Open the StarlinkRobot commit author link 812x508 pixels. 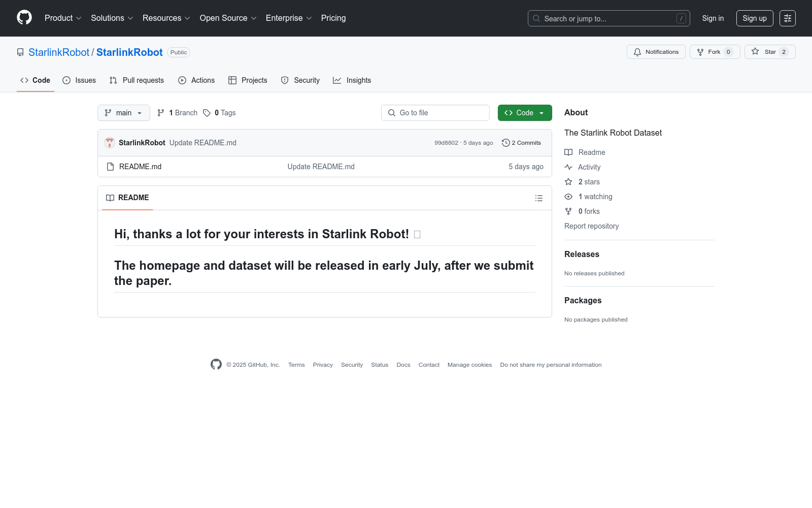point(142,143)
